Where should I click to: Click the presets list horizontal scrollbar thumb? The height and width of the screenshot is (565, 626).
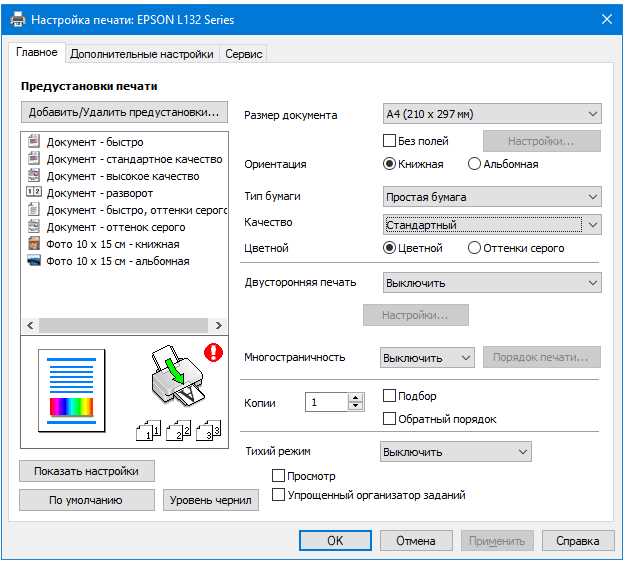pyautogui.click(x=123, y=325)
